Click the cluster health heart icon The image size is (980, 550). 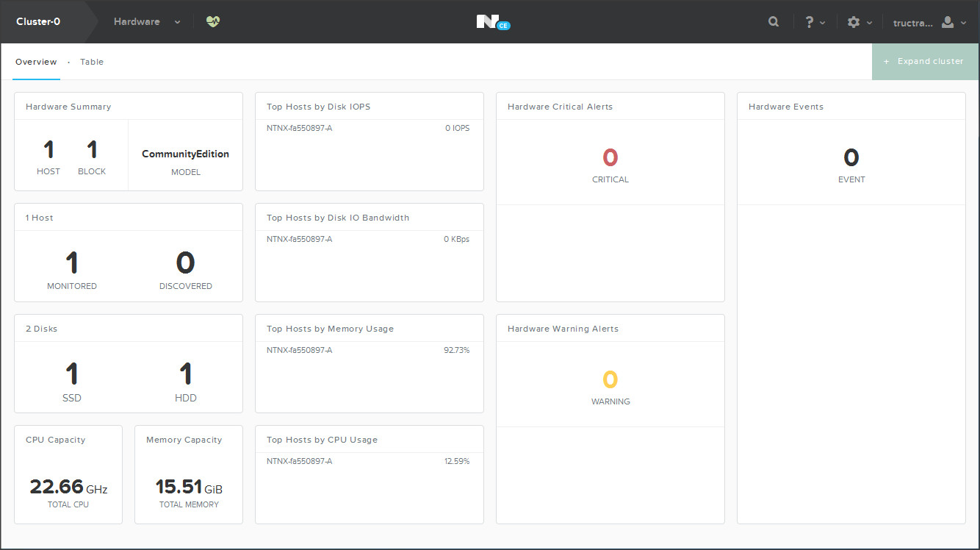(x=213, y=22)
